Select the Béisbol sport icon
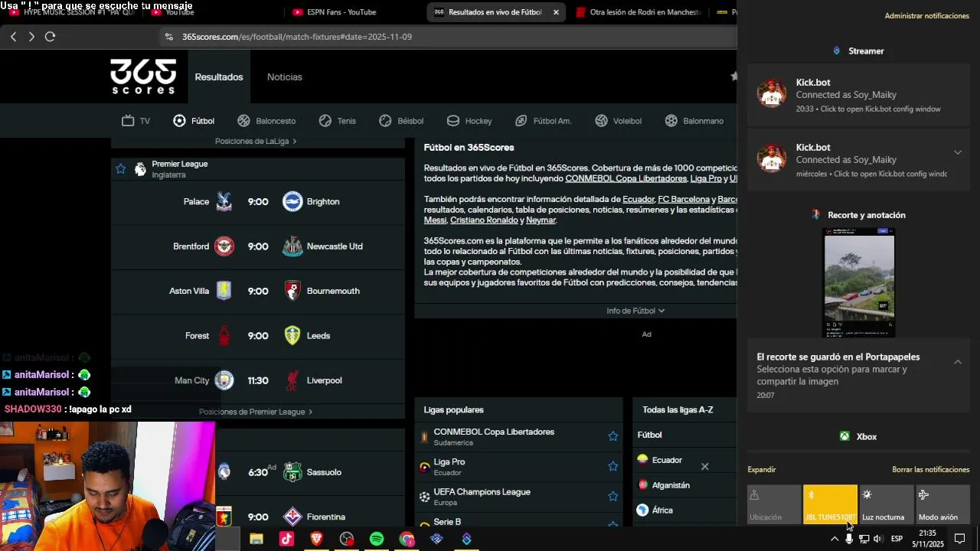Image resolution: width=980 pixels, height=551 pixels. point(385,121)
